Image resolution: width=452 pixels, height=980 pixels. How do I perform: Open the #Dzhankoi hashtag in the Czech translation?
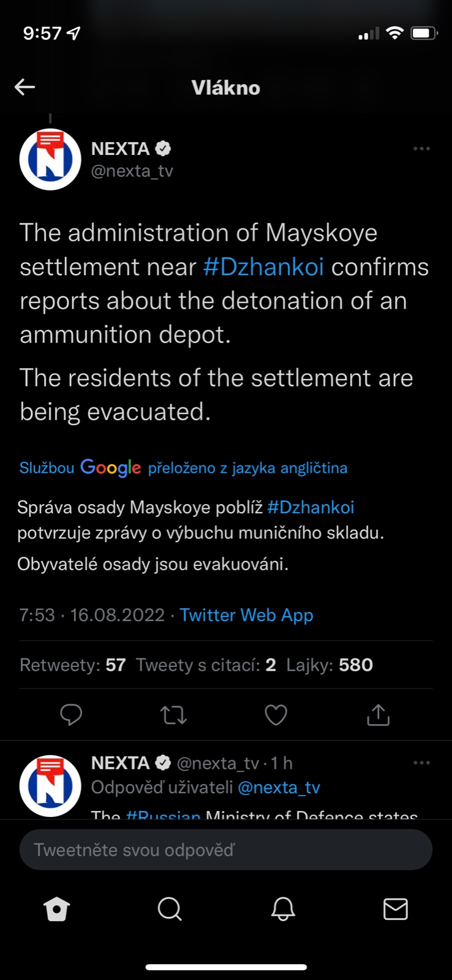pyautogui.click(x=311, y=507)
